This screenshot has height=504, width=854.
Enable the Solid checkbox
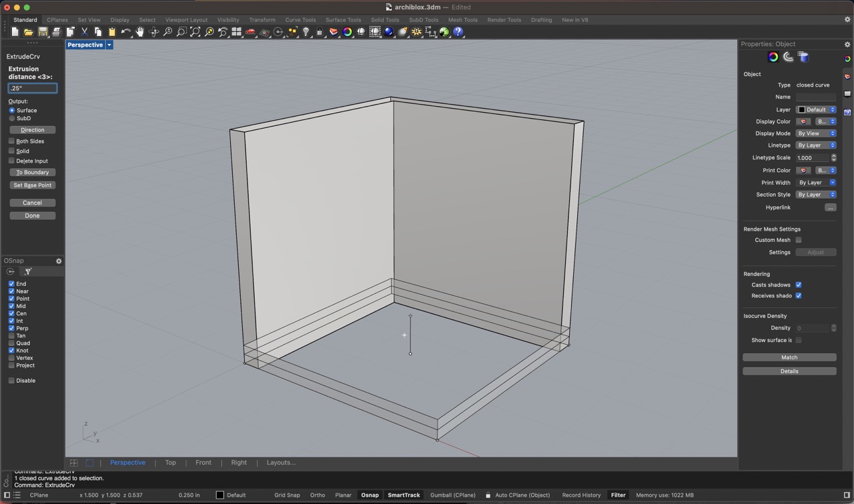coord(11,151)
